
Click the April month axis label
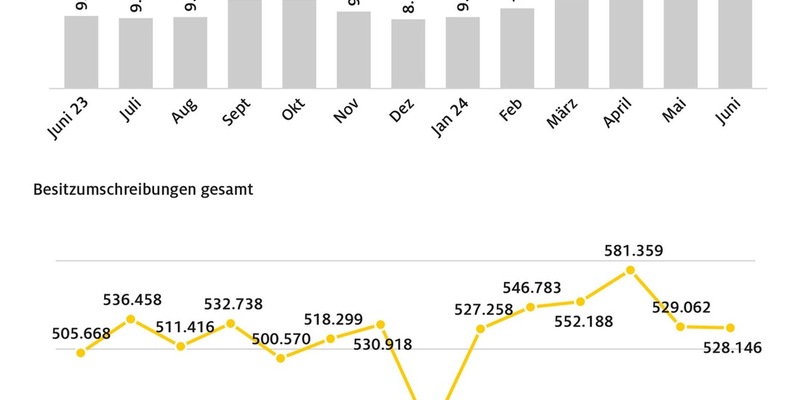[620, 119]
